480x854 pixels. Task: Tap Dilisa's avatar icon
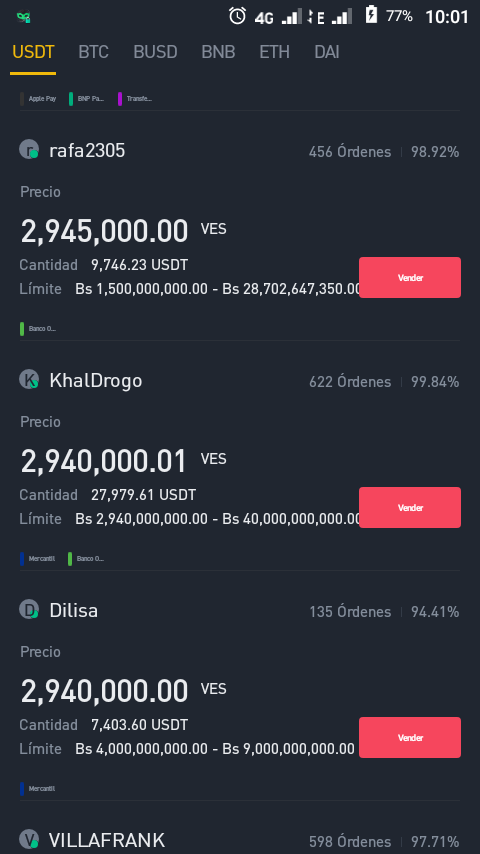pyautogui.click(x=29, y=609)
